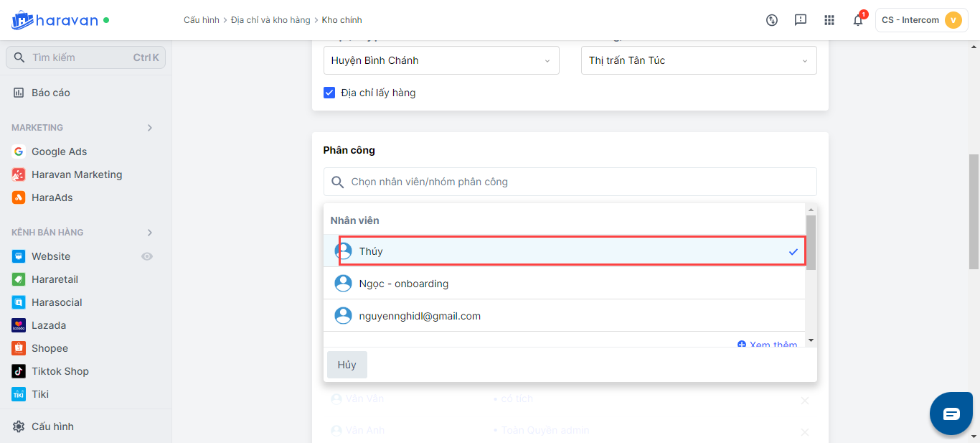
Task: Uncheck the Địa chỉ lấy hàng checkbox
Action: tap(330, 93)
